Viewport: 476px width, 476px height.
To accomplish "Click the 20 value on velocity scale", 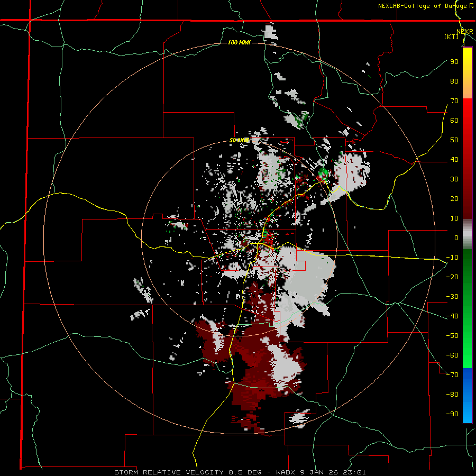I will click(x=454, y=199).
